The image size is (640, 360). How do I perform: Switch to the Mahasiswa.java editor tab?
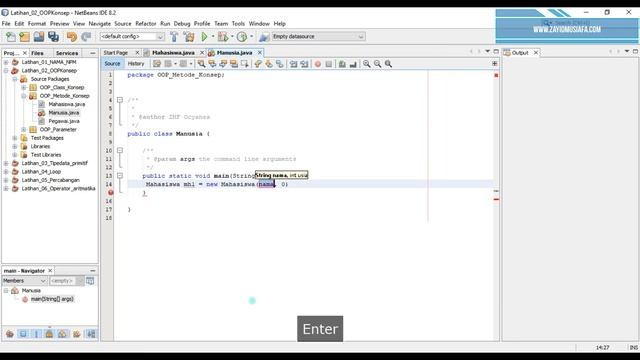coord(173,53)
